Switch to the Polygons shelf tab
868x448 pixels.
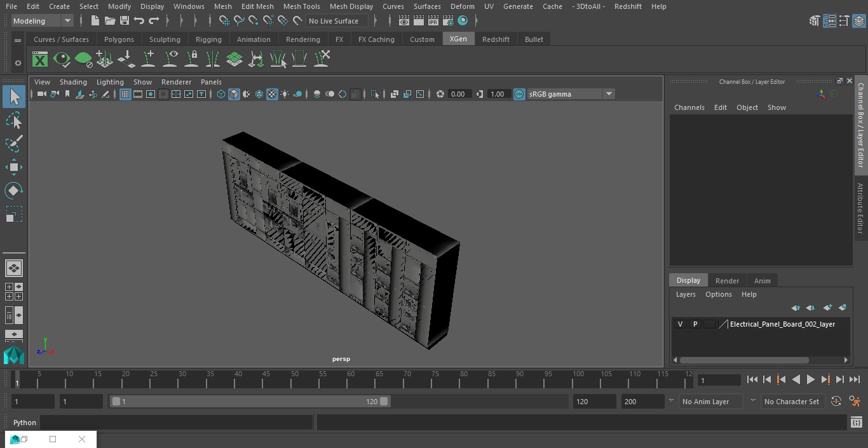pos(119,39)
